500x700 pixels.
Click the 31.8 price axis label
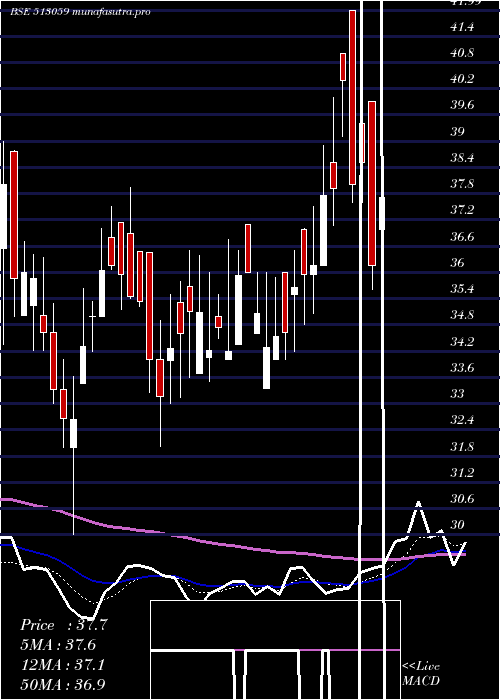pyautogui.click(x=462, y=447)
